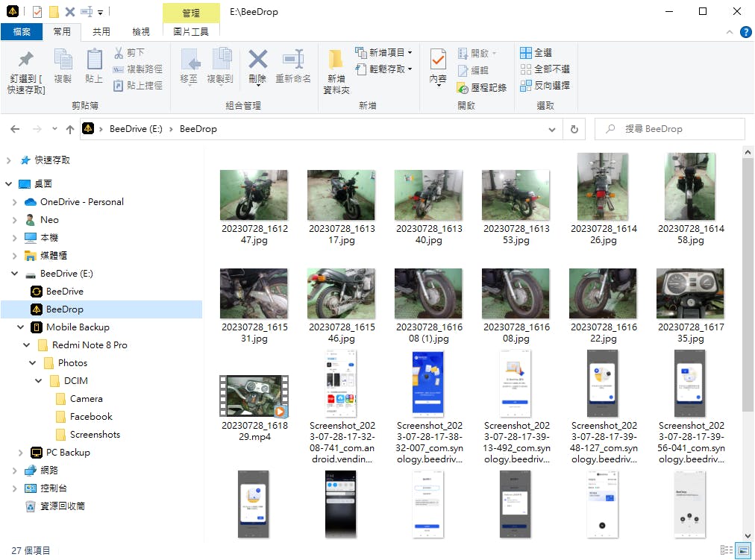
Task: Switch to large thumbnails view in status bar
Action: point(743,550)
